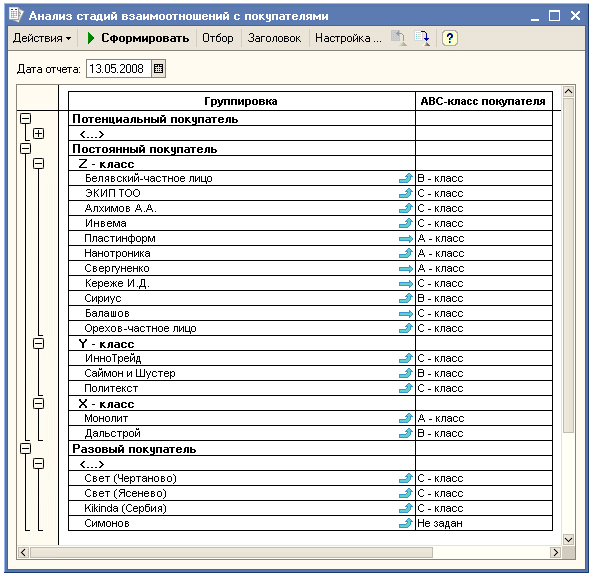The height and width of the screenshot is (579, 593).
Task: Click the trend arrow in Инвема row
Action: tap(406, 223)
